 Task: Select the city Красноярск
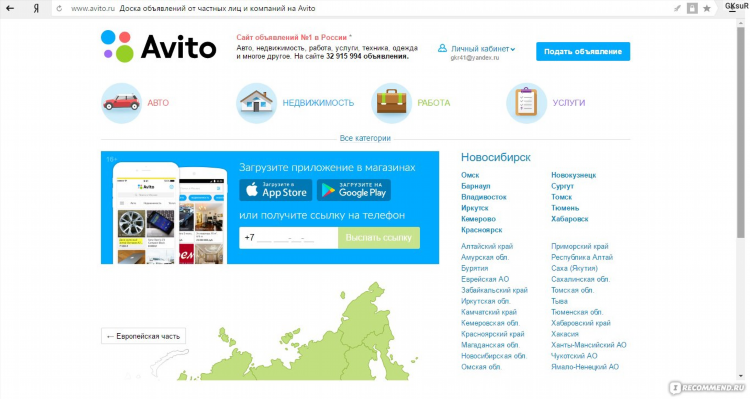pos(481,230)
